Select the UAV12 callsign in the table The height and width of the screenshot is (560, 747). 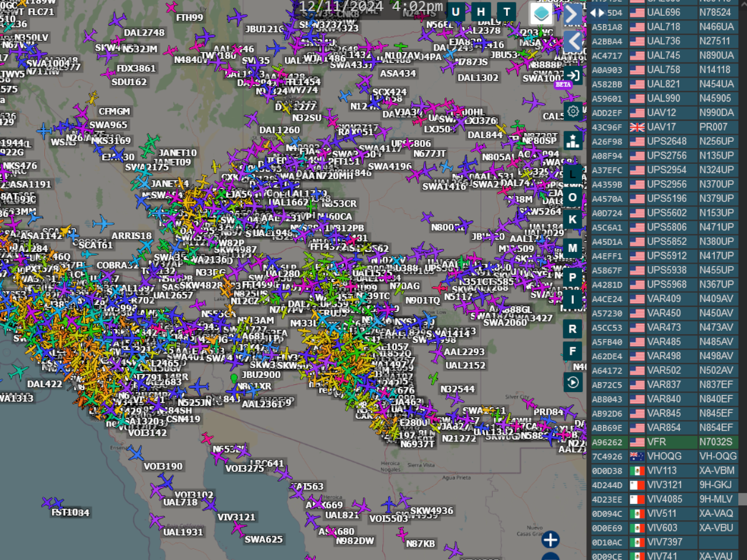click(661, 113)
